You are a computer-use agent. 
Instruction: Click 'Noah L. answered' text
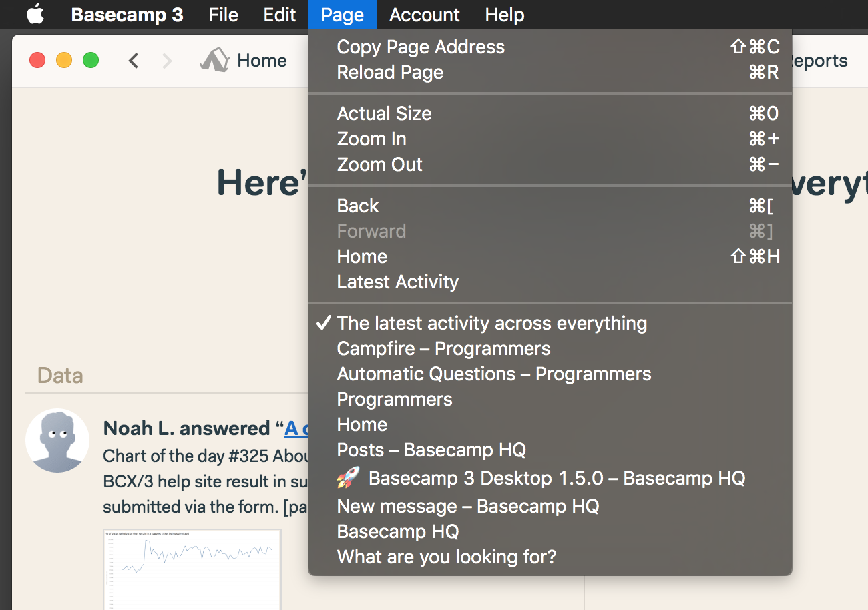pos(186,428)
